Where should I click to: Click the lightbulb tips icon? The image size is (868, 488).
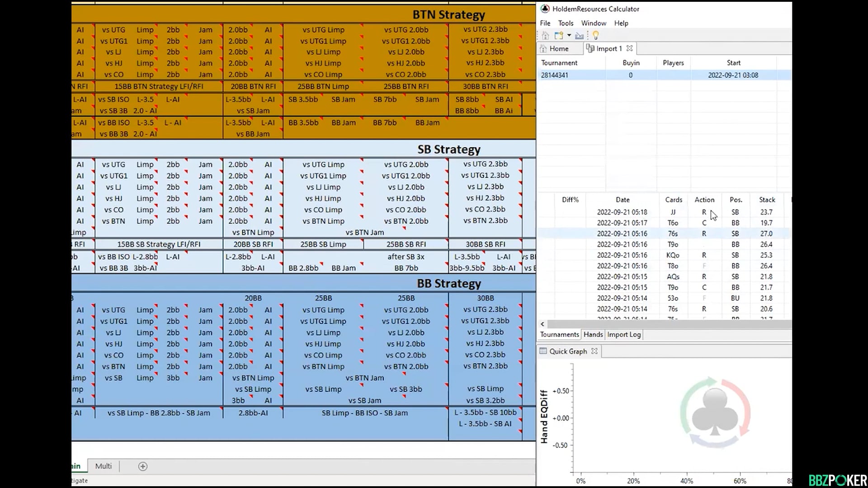(595, 35)
